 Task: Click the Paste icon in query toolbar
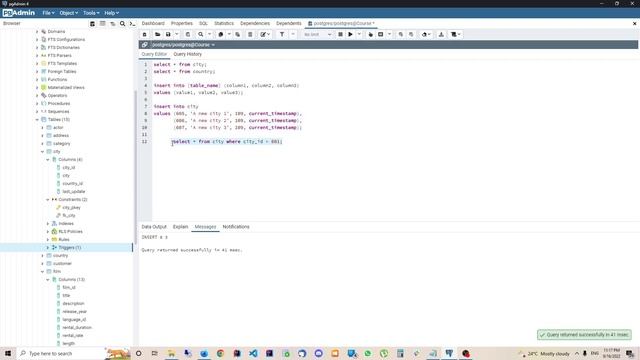tap(238, 35)
